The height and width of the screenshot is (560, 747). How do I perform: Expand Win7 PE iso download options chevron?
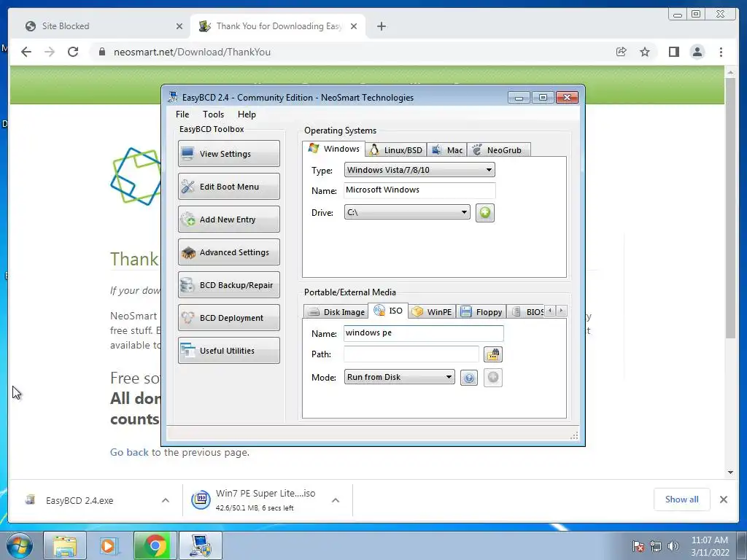336,500
